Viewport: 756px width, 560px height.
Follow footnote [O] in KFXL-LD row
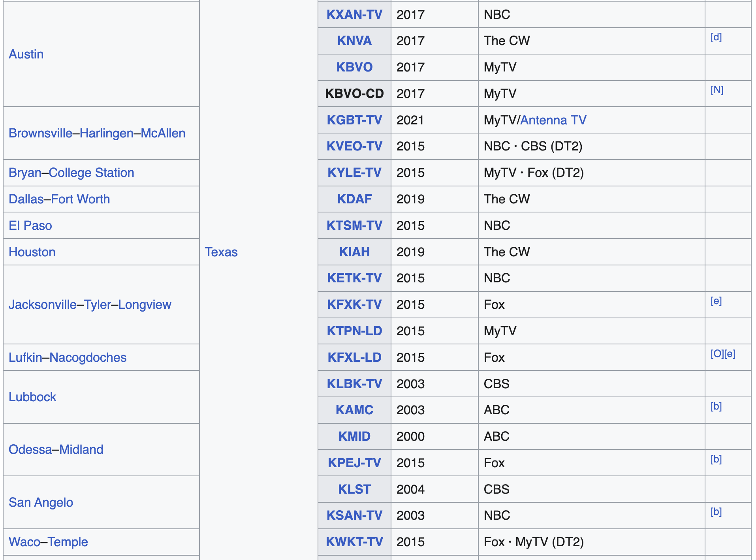[x=717, y=354]
